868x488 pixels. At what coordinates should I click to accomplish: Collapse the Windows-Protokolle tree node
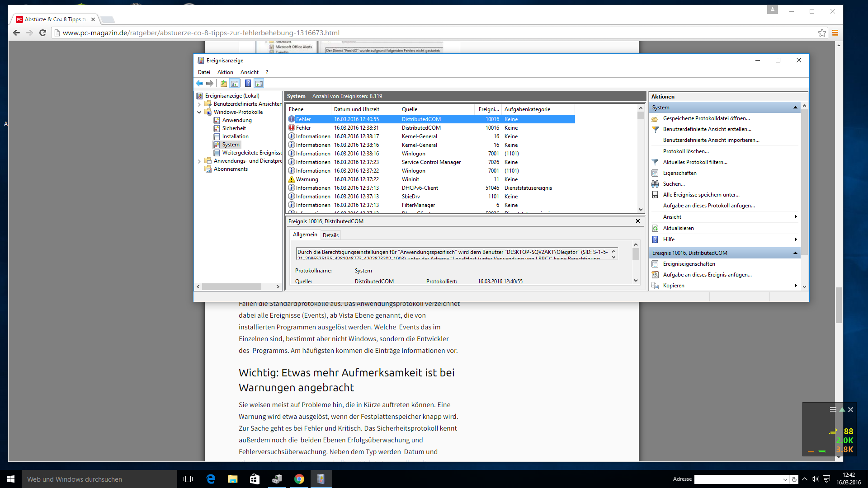(199, 112)
